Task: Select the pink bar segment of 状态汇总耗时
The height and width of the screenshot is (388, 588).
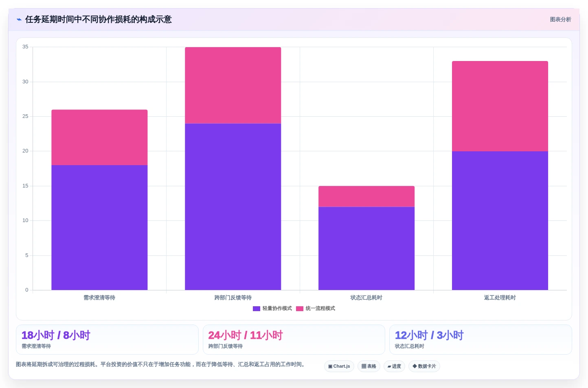Action: click(x=366, y=196)
